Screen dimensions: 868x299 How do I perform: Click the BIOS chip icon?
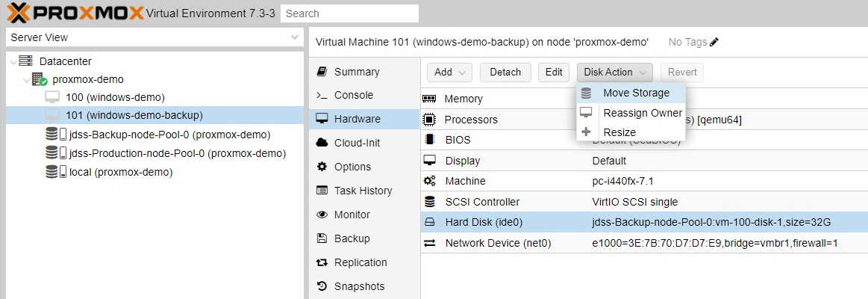point(429,140)
